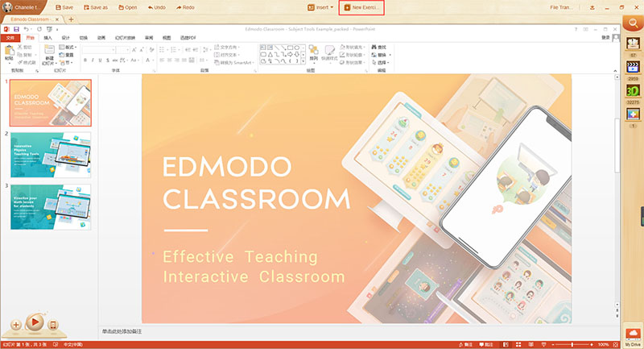Viewport: 644px width, 349px height.
Task: Open File Transfer in the top bar
Action: pos(561,7)
